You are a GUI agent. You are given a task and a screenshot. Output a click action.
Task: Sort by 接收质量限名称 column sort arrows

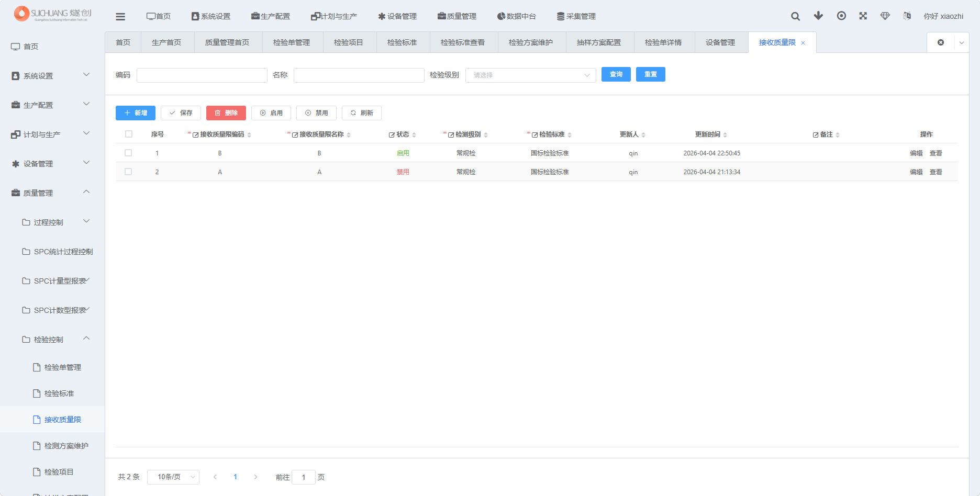coord(349,135)
